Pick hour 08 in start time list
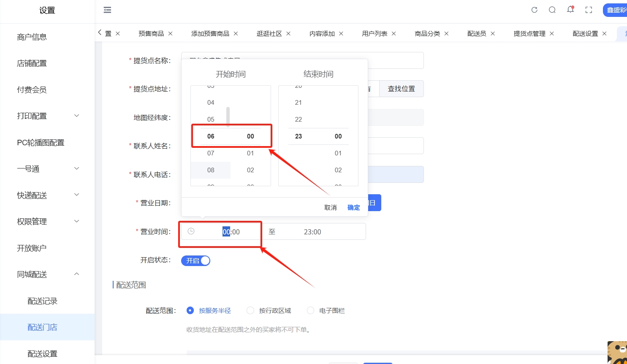Viewport: 627px width, 364px height. 211,170
